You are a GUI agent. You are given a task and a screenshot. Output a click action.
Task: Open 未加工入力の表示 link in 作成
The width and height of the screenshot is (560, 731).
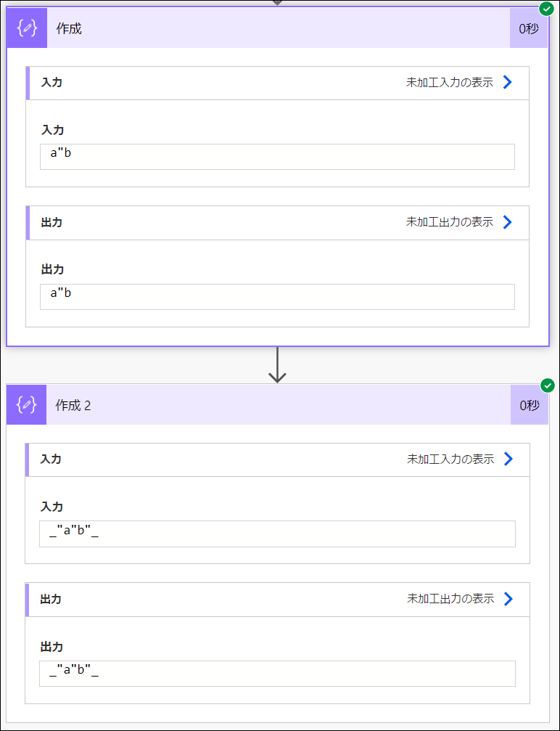(x=449, y=83)
